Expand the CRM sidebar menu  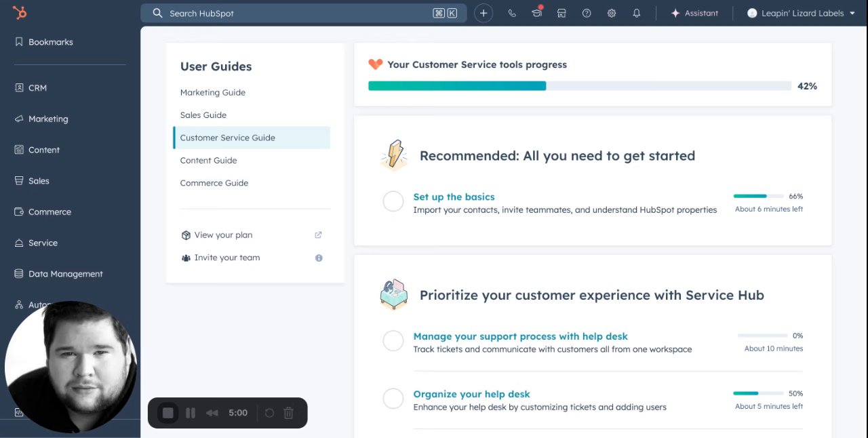(x=37, y=87)
